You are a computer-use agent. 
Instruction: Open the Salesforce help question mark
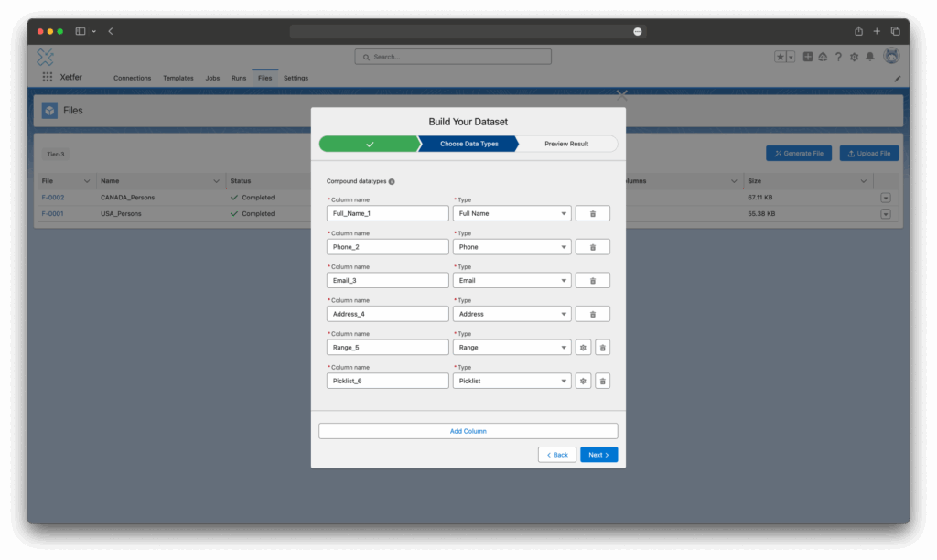[838, 57]
